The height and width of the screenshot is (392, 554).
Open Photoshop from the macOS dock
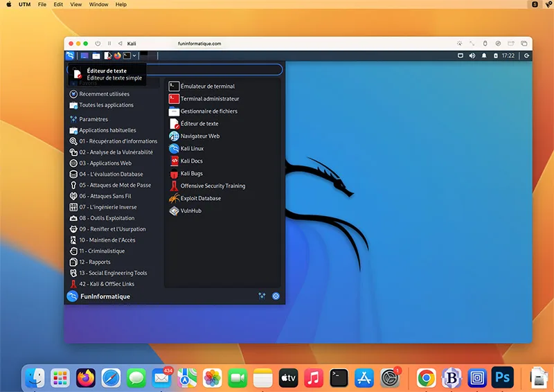point(503,377)
